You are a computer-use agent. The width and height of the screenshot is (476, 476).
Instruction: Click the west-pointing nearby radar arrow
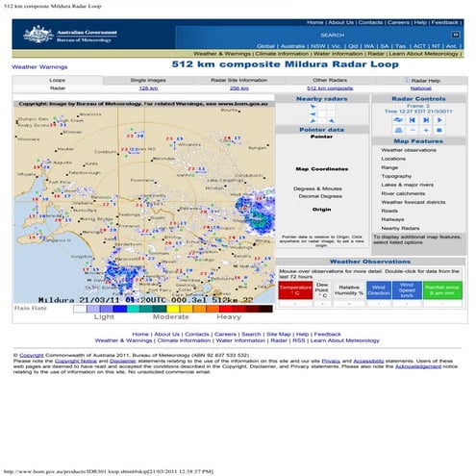tap(313, 113)
